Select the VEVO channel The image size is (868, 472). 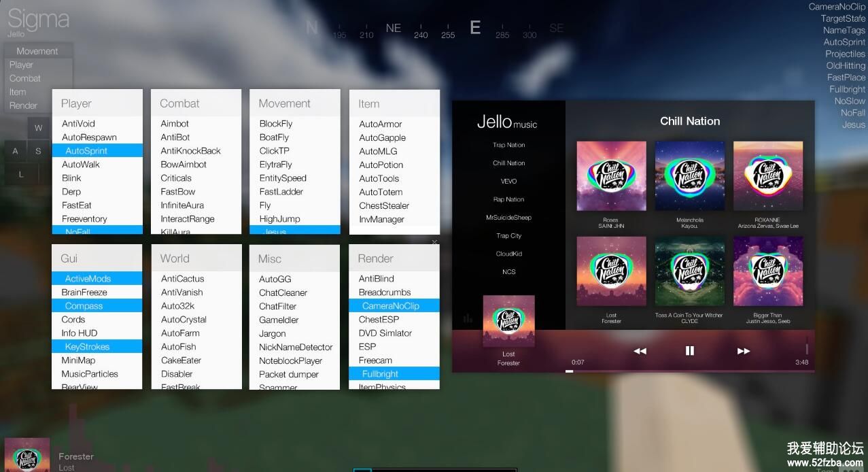[509, 182]
